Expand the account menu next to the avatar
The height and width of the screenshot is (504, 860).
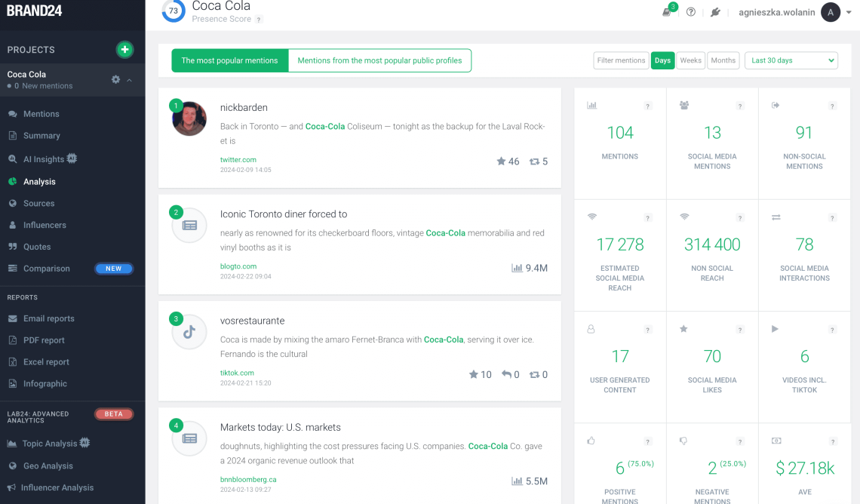pyautogui.click(x=847, y=12)
